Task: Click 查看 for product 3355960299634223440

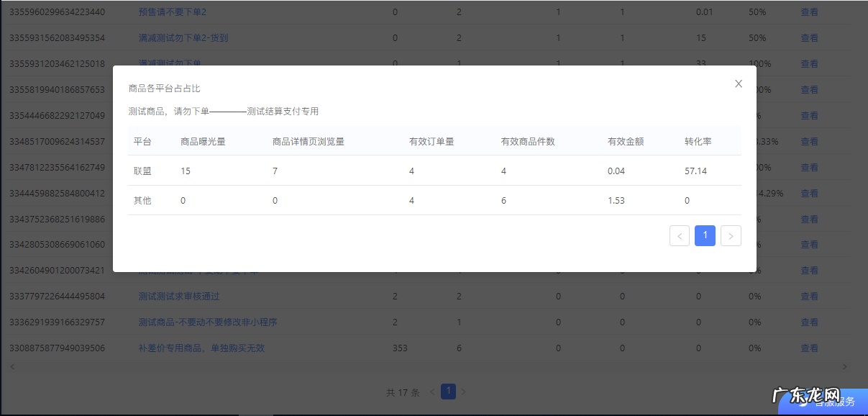Action: point(809,12)
